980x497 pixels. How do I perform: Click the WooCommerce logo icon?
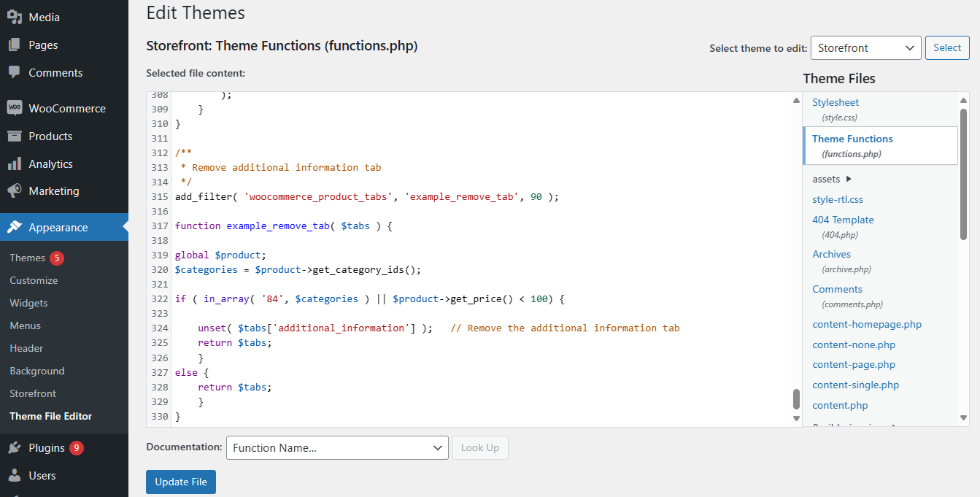[x=14, y=108]
